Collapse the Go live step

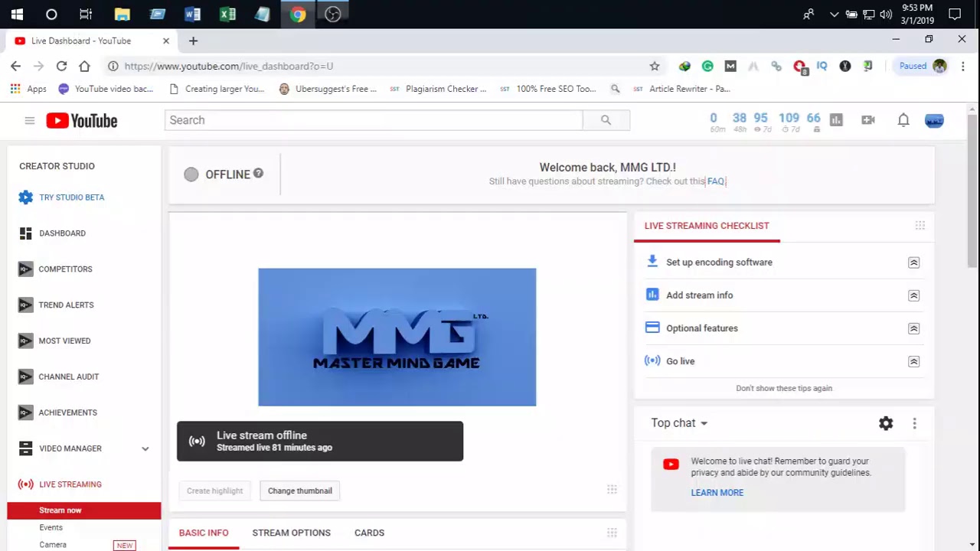click(x=913, y=361)
